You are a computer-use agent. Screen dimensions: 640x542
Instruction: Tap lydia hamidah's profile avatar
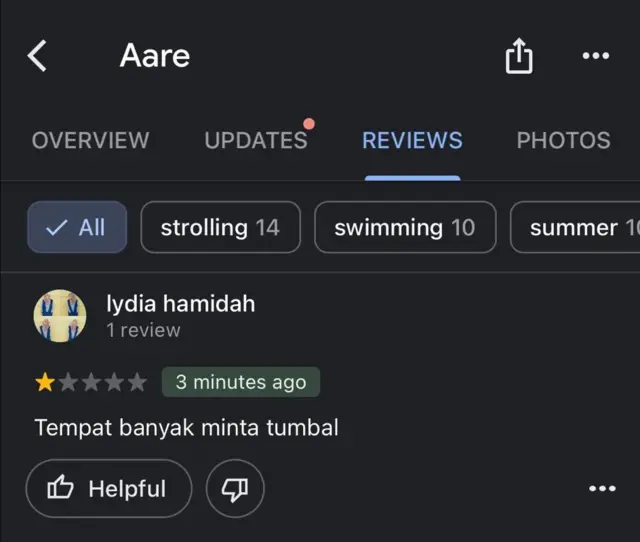click(x=60, y=316)
